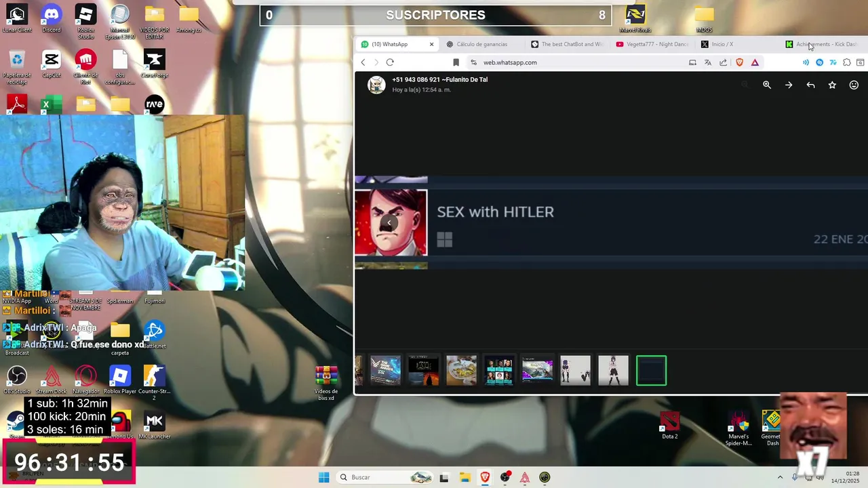Star the image in WhatsApp viewer

pos(832,85)
